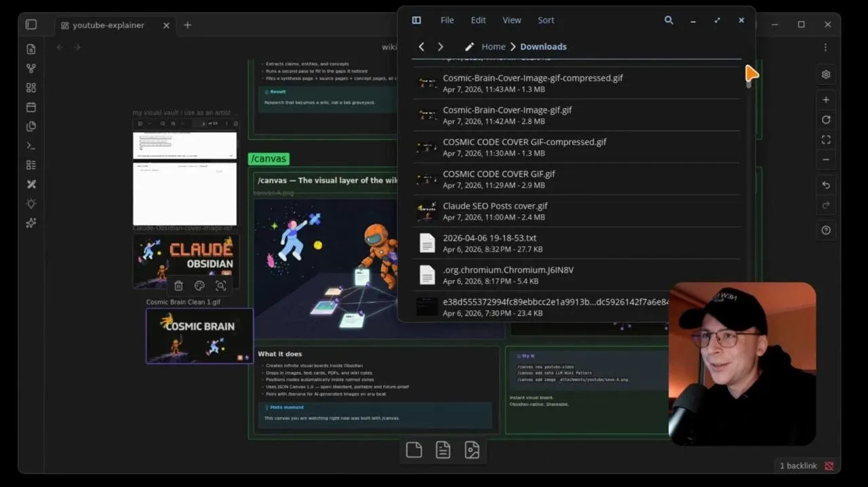Toggle file manager sidebar panel icon
This screenshot has height=487, width=868.
click(x=416, y=20)
